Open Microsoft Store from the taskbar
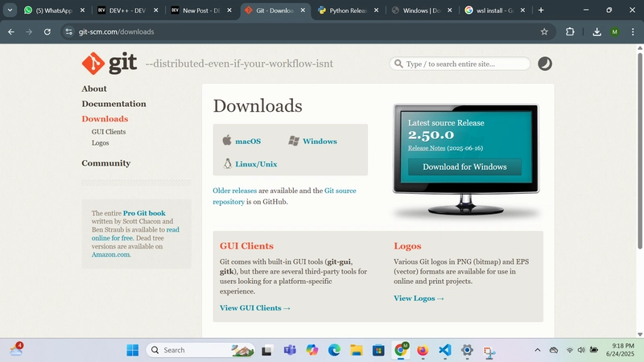The image size is (644, 362). point(378,350)
